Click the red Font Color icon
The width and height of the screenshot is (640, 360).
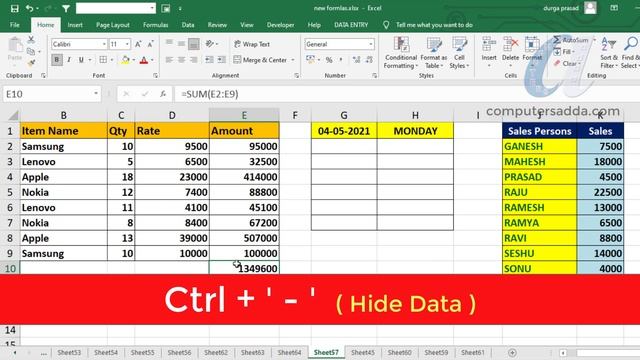[144, 60]
